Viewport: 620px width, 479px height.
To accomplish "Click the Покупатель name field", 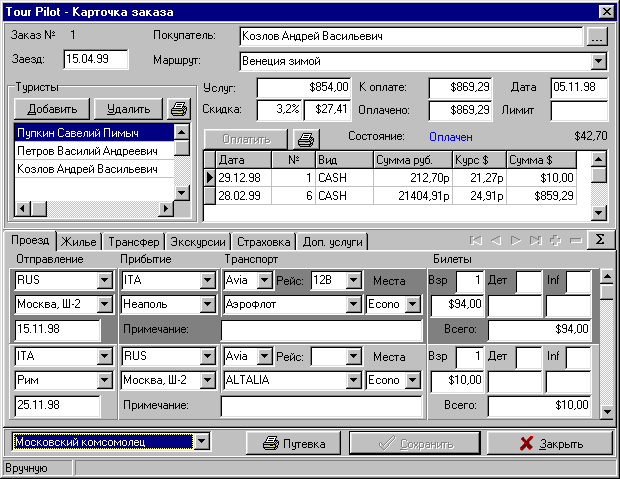I will pos(411,36).
